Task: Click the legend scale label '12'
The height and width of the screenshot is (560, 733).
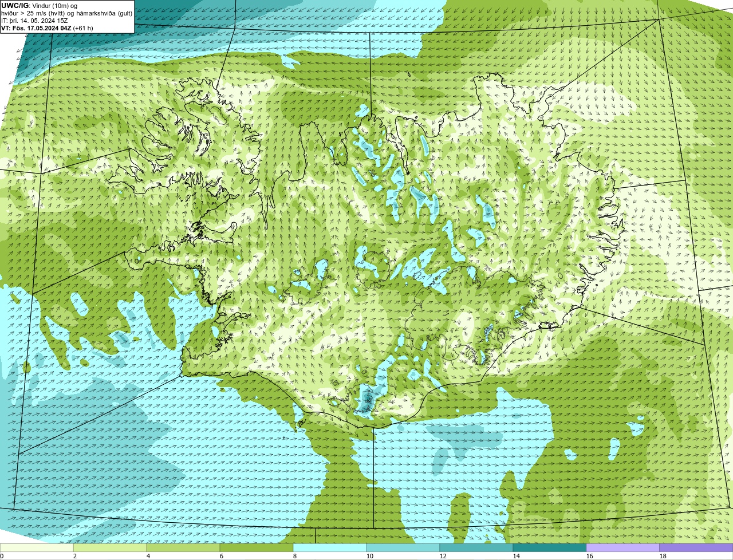Action: click(443, 556)
